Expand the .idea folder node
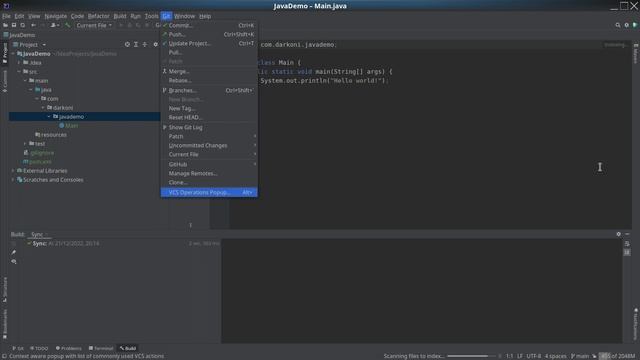Image resolution: width=640 pixels, height=360 pixels. [19, 63]
